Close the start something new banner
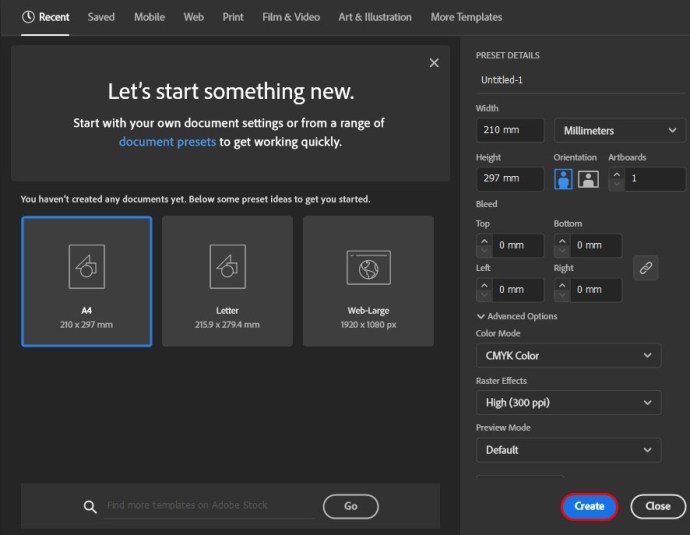Image resolution: width=690 pixels, height=535 pixels. 434,63
